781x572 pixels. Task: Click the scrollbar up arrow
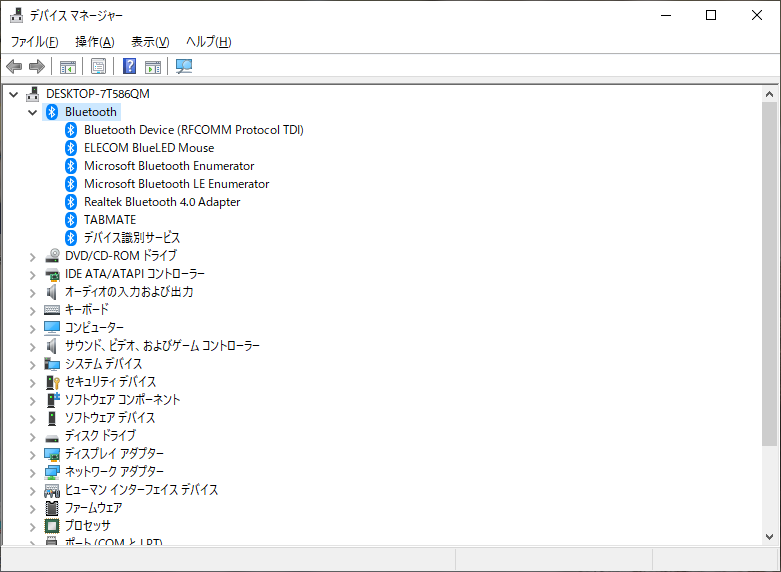770,94
